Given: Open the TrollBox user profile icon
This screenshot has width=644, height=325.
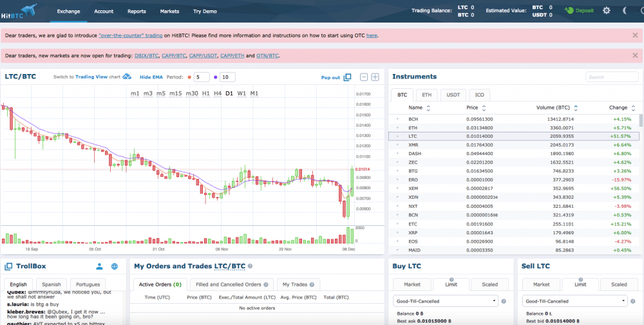Looking at the screenshot, I should (99, 266).
